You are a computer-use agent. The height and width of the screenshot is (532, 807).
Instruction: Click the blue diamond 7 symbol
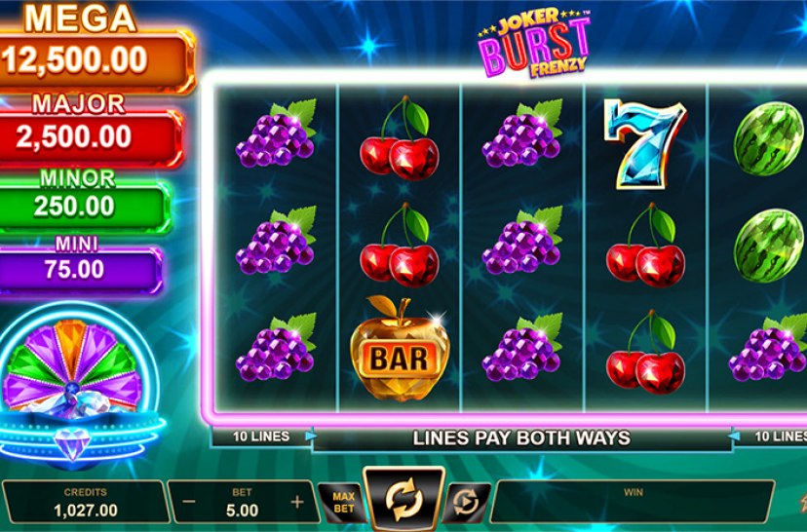[x=645, y=144]
